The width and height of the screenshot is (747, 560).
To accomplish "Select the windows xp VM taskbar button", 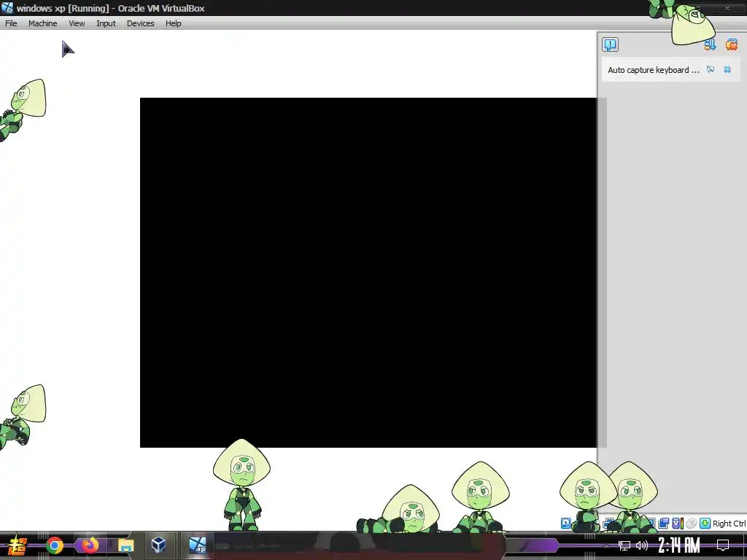I will tap(197, 545).
